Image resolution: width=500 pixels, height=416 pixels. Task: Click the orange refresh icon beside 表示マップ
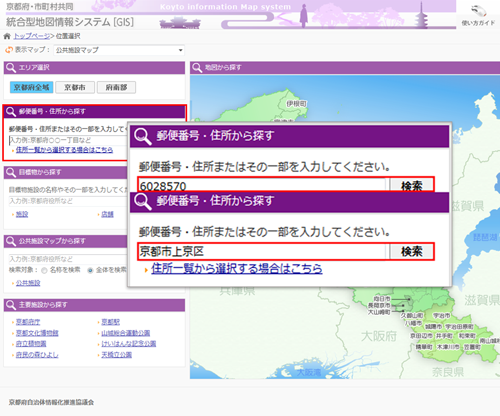pos(9,50)
